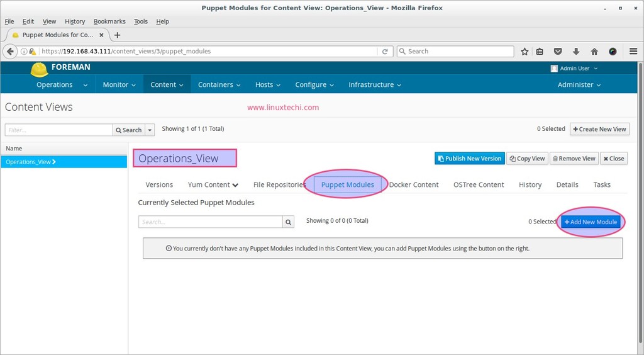Open the Tools menu
This screenshot has width=644, height=355.
point(140,21)
